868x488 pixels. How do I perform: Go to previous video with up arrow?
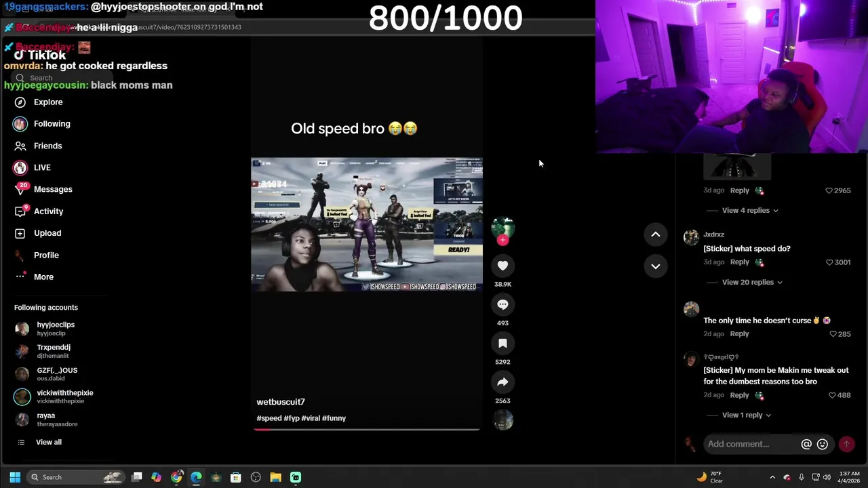point(656,235)
